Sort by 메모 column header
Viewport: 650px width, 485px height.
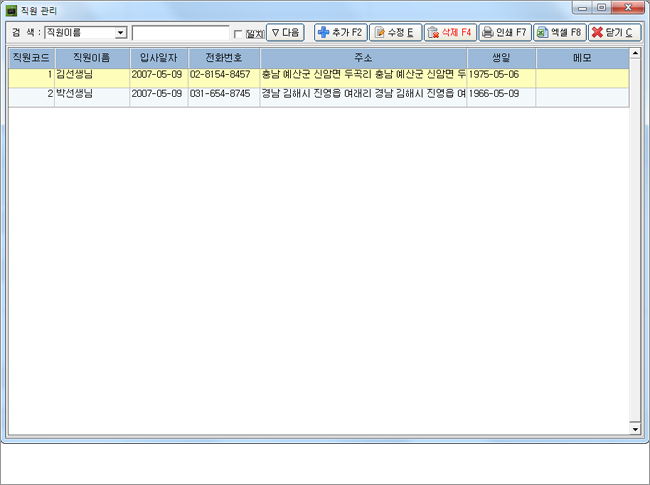pos(582,58)
